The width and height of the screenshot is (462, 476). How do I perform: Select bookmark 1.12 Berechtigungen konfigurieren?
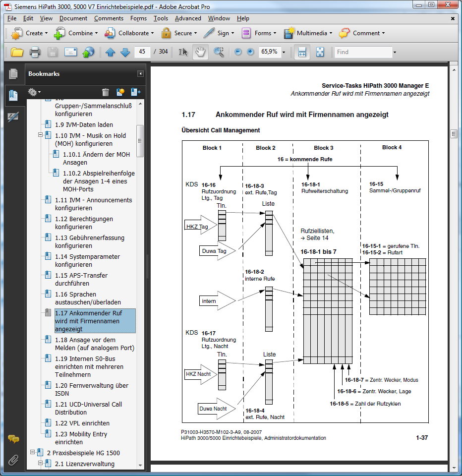(x=84, y=223)
